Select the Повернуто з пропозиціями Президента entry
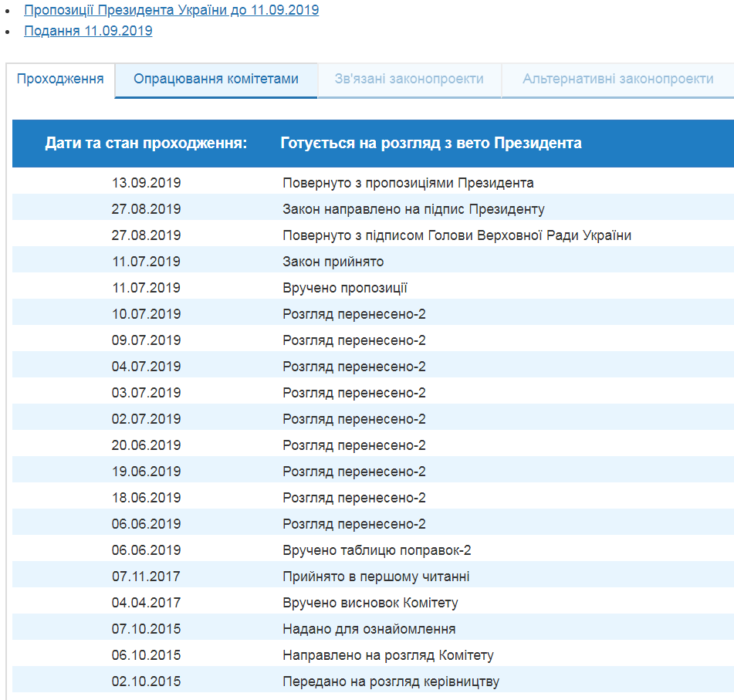The image size is (734, 700). [408, 184]
